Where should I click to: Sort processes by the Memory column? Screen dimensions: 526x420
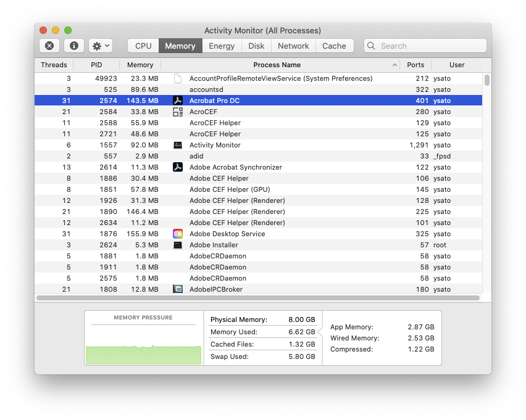coord(140,65)
